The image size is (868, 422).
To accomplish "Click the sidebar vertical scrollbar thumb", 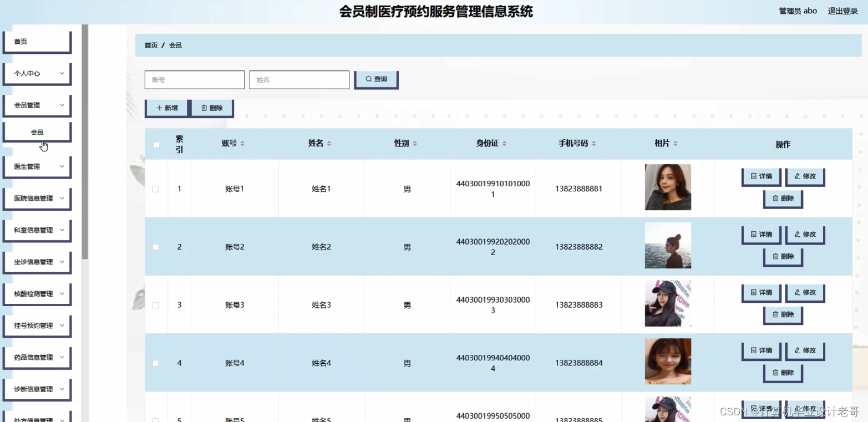I will [x=85, y=141].
